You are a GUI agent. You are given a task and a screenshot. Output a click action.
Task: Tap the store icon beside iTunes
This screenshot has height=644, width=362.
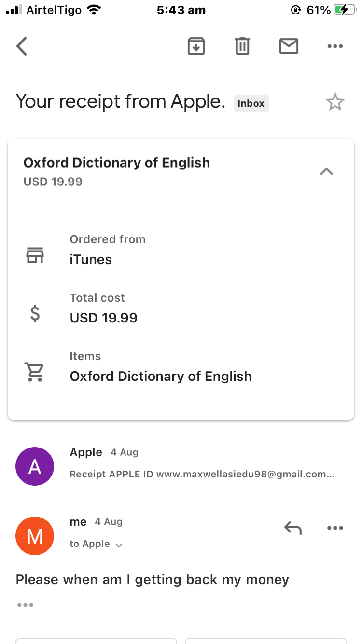tap(35, 255)
